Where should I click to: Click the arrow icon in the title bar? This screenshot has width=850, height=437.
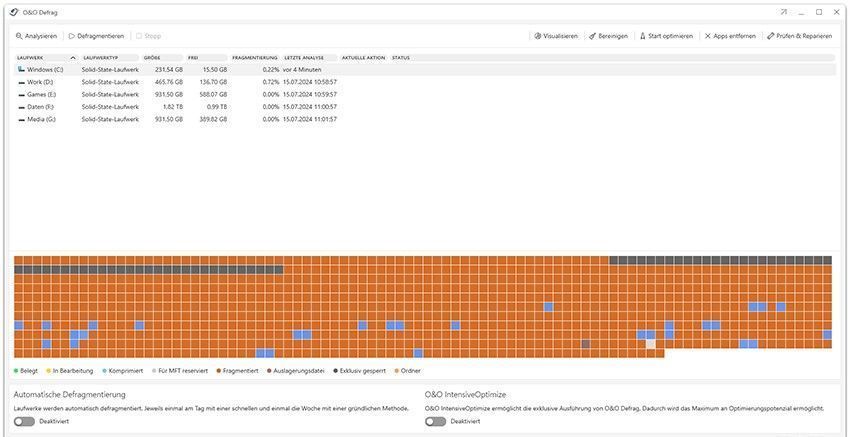pos(784,12)
